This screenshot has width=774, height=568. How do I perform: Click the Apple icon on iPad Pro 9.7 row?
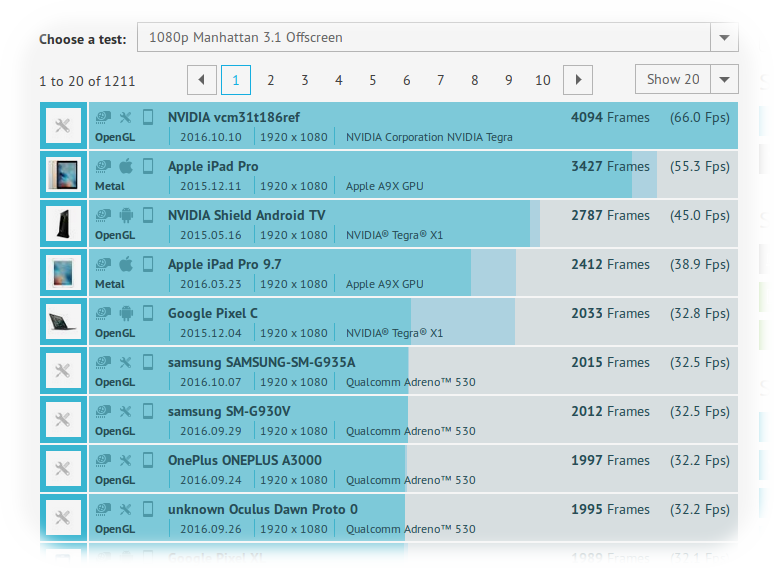[126, 264]
